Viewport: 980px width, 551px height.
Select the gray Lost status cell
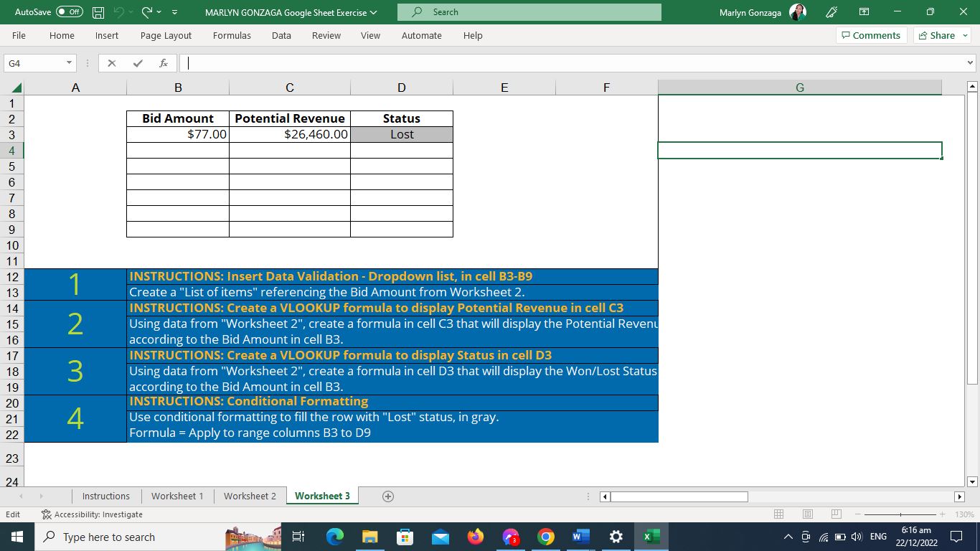pos(402,134)
